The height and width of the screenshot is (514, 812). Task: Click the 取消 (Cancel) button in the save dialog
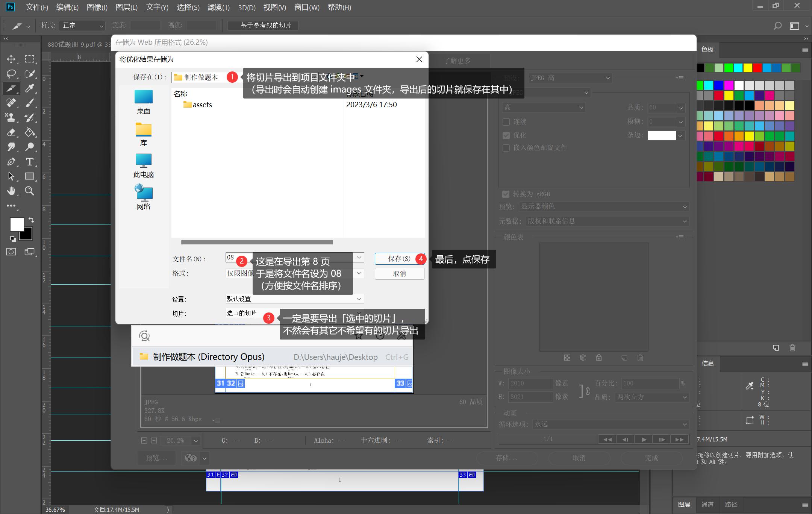tap(399, 274)
